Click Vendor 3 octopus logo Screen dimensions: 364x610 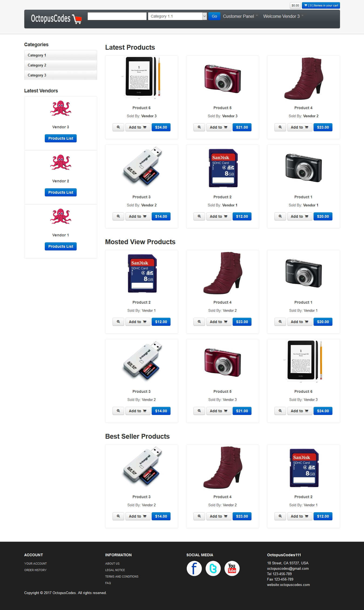pos(61,108)
